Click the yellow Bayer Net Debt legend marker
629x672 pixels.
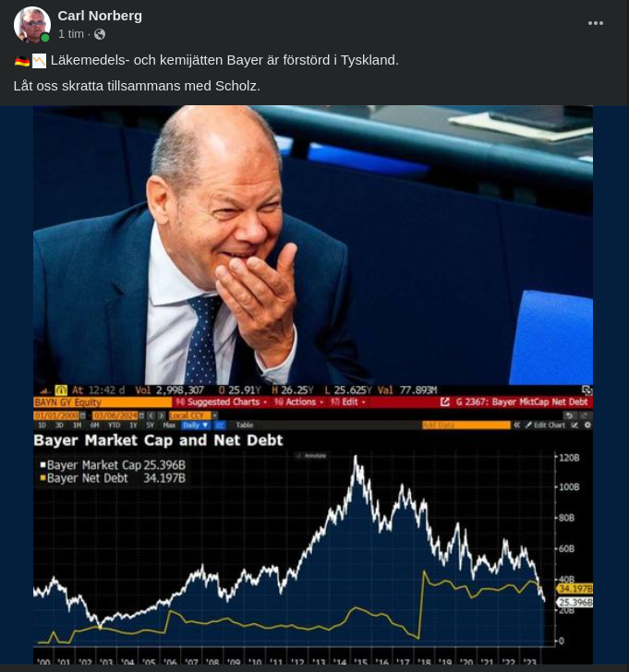point(42,478)
